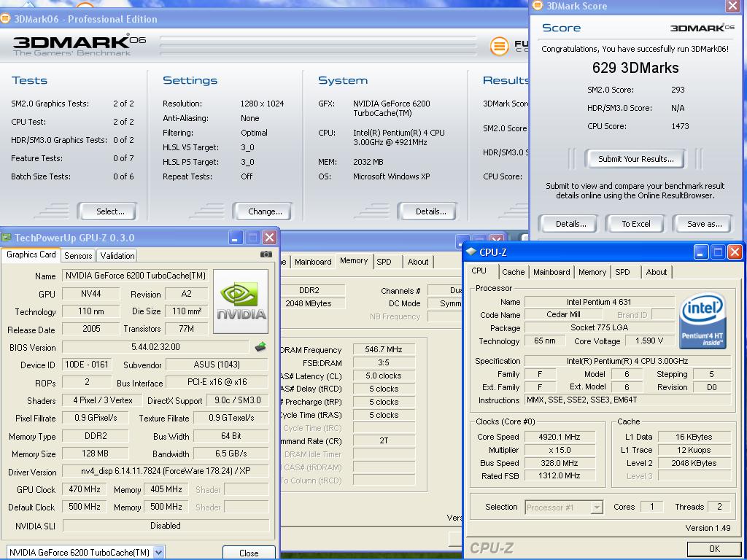Open SPD tab in background CPU-Z window
The width and height of the screenshot is (747, 560).
[x=384, y=262]
